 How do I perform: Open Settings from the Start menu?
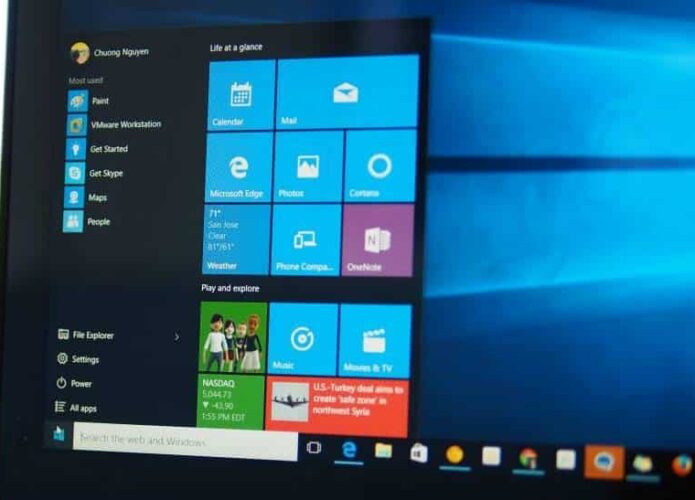(78, 359)
